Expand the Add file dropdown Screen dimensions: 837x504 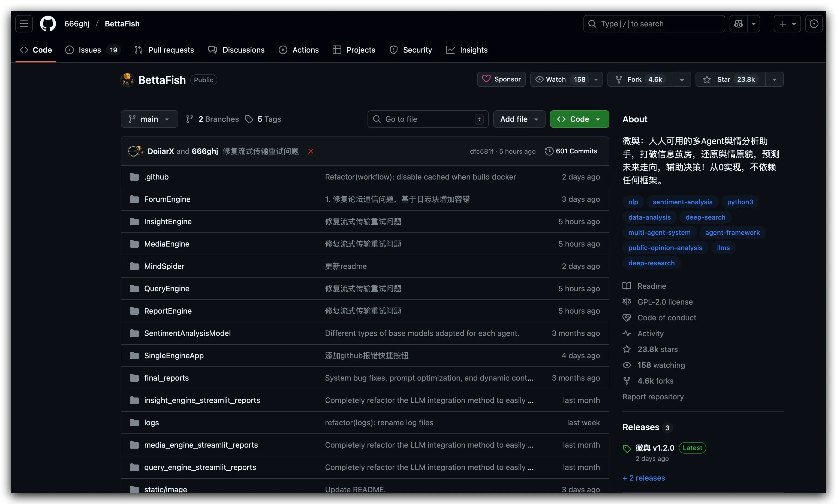click(519, 119)
